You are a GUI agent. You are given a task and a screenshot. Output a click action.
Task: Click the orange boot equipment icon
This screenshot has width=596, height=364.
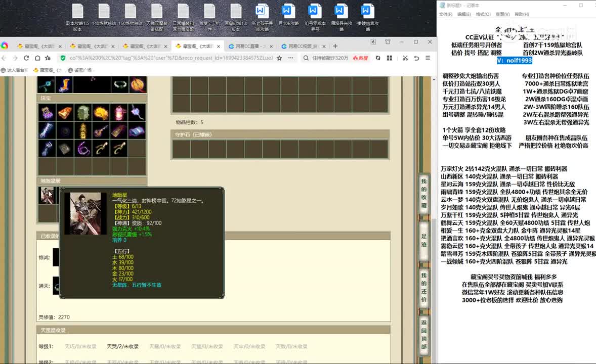pos(65,85)
